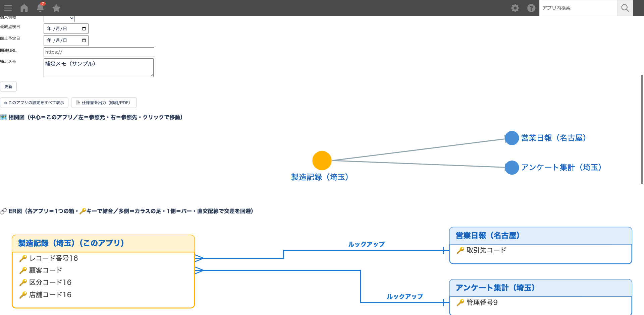Click the vertical page scrollbar

click(642, 129)
